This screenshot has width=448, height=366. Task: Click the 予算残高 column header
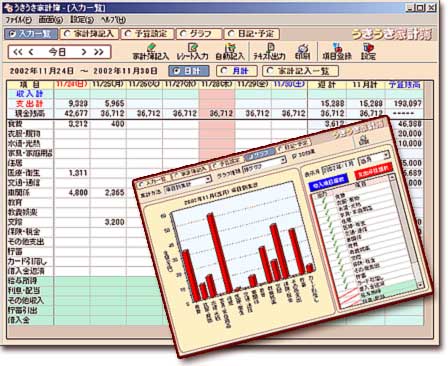point(405,85)
